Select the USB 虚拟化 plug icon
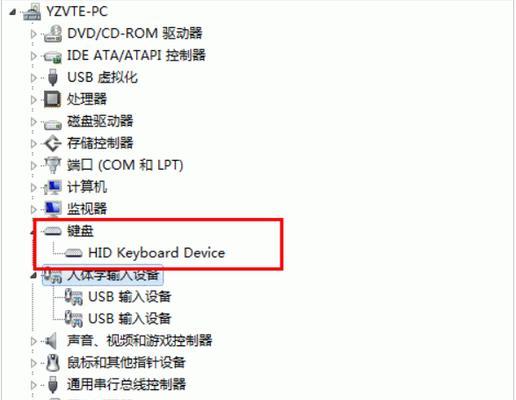The image size is (516, 400). tap(52, 77)
